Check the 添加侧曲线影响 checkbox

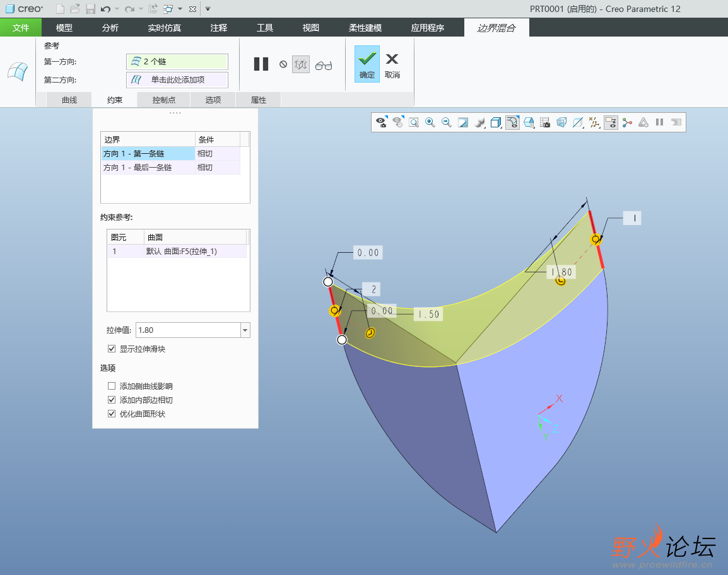pyautogui.click(x=112, y=386)
